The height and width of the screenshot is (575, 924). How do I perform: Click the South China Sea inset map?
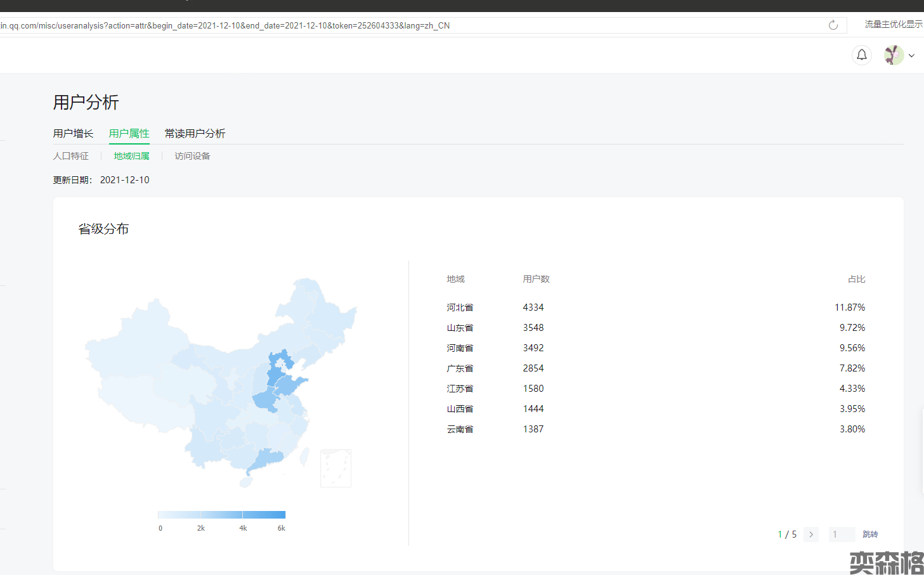coord(335,468)
